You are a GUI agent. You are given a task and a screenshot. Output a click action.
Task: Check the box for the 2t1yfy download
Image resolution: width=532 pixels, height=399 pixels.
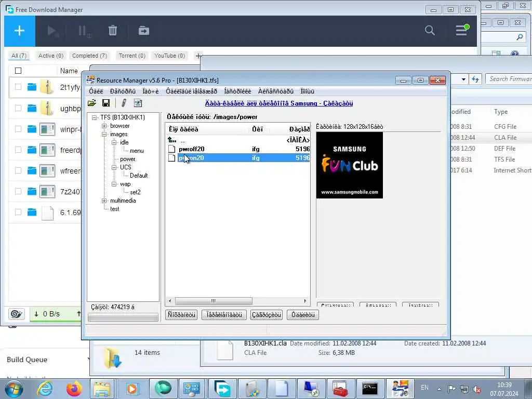(x=18, y=87)
